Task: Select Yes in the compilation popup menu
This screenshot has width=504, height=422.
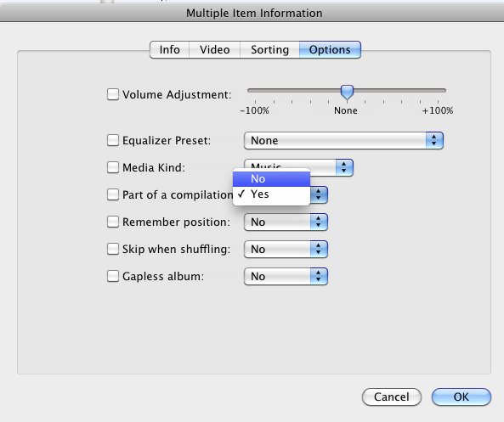Action: coord(272,194)
